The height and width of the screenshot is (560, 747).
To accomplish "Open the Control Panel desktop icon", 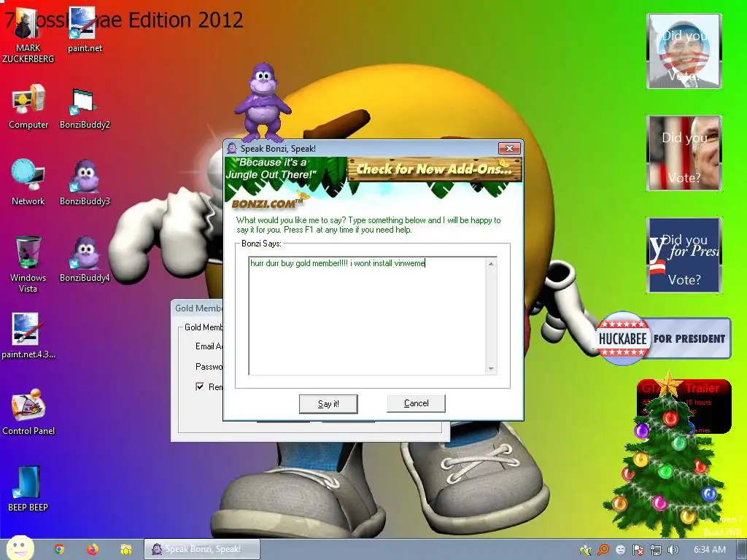I will click(28, 412).
